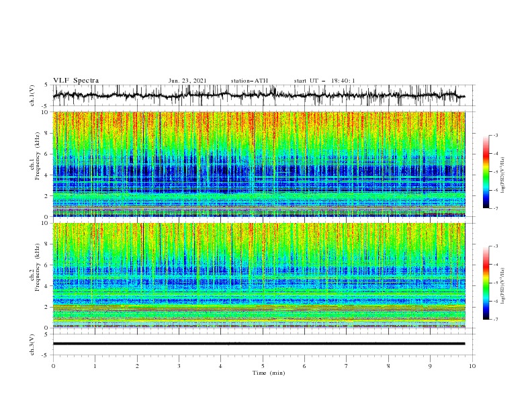The width and height of the screenshot is (532, 411).
Task: Click inside the ch.1 spectrogram plot
Action: point(259,164)
